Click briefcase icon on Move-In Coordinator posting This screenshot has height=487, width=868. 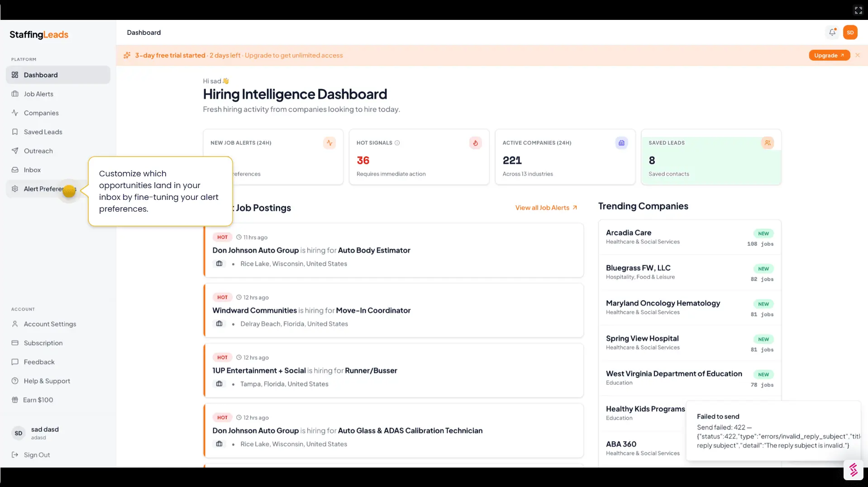(219, 324)
